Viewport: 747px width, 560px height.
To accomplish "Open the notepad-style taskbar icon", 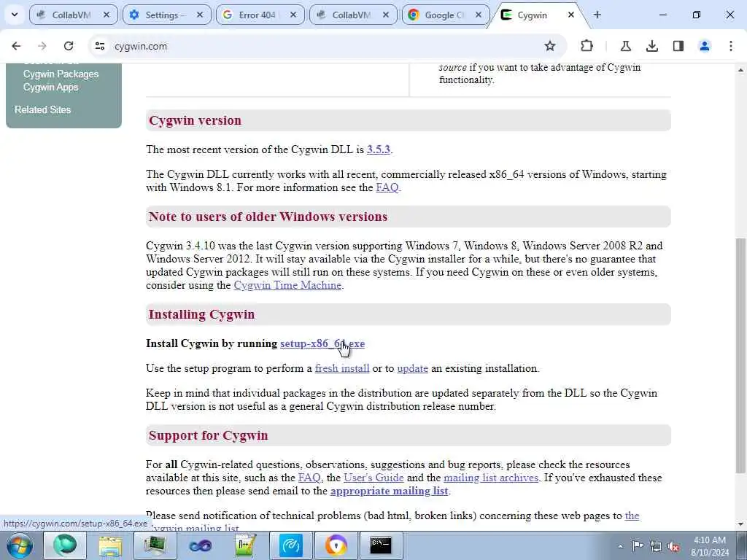I will click(x=245, y=545).
